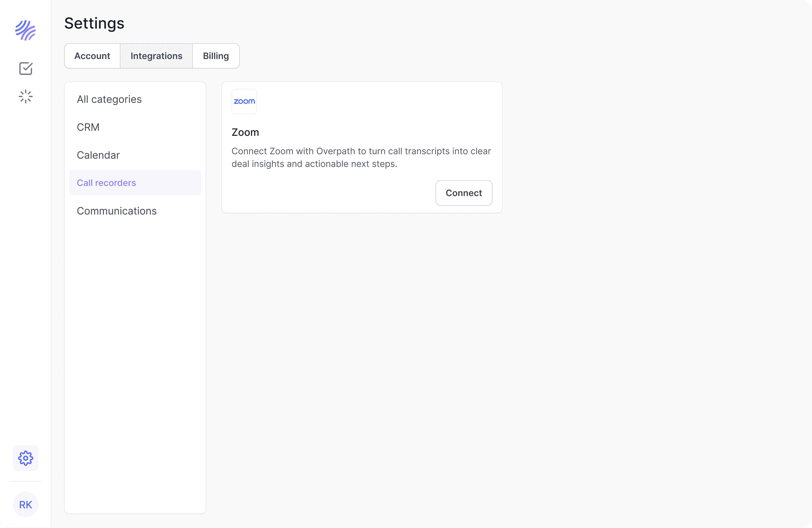
Task: Show All categories of integrations
Action: click(x=109, y=99)
